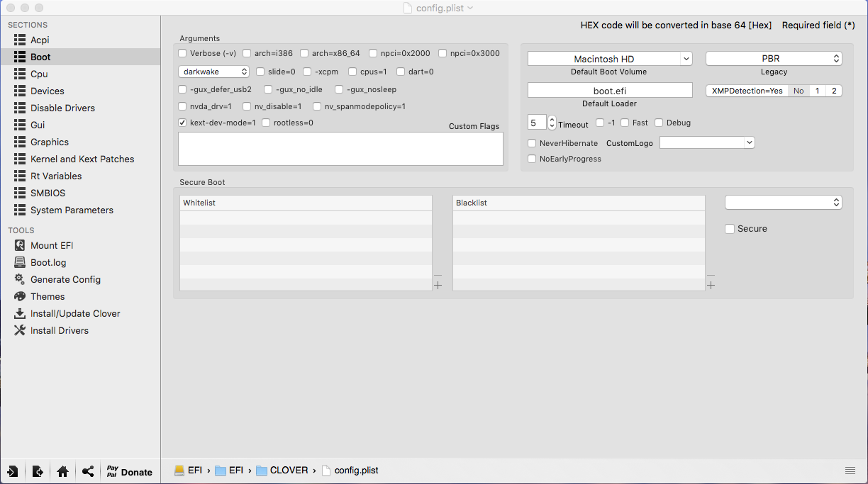
Task: Click the Disable Drivers list icon
Action: (20, 108)
